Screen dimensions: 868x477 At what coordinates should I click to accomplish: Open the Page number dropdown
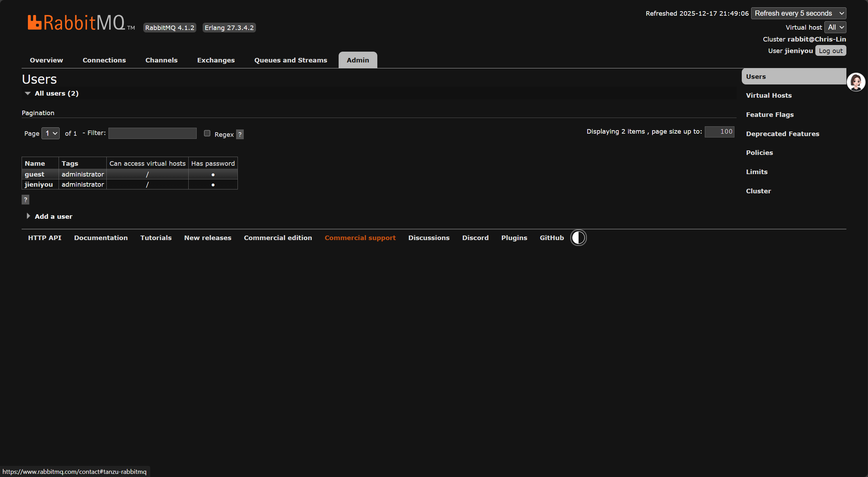coord(51,133)
